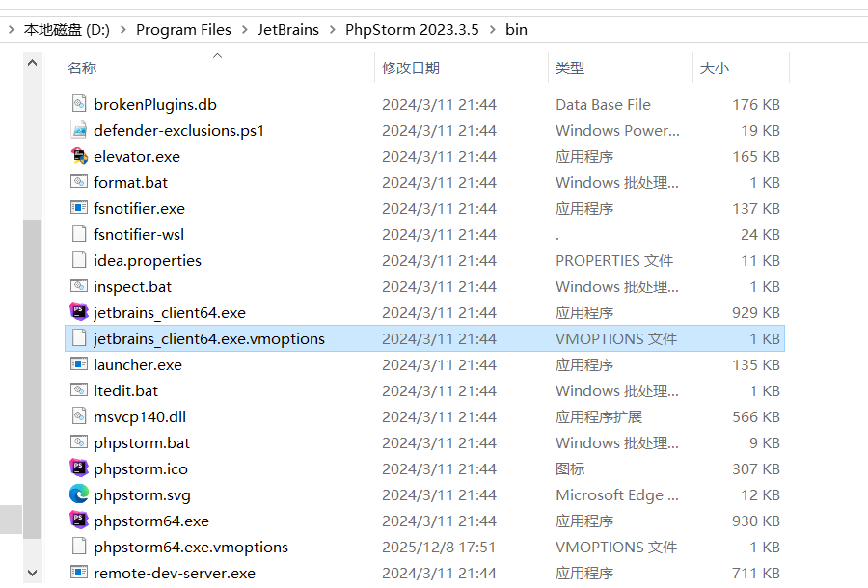
Task: Click the elevator.exe file icon
Action: pos(79,156)
